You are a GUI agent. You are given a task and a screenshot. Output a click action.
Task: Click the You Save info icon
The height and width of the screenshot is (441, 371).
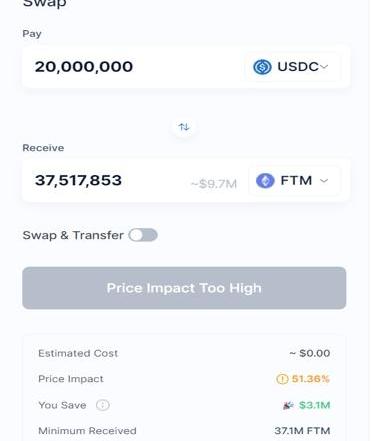103,405
